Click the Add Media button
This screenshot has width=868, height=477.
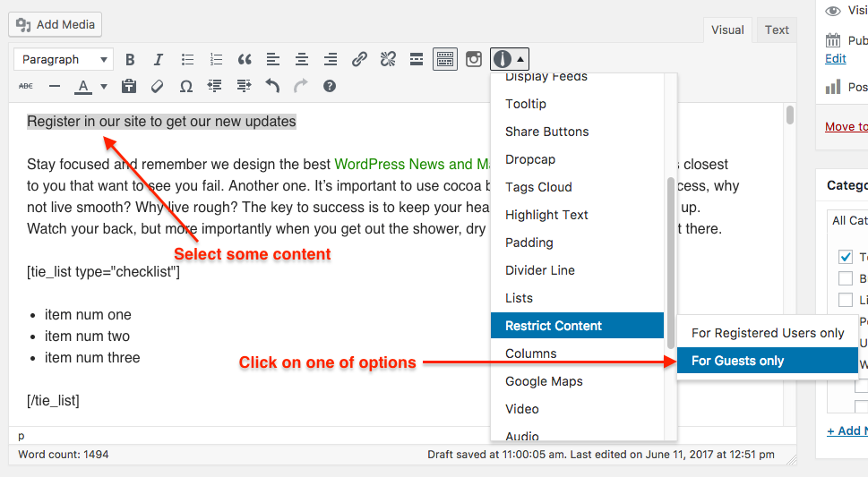coord(56,24)
